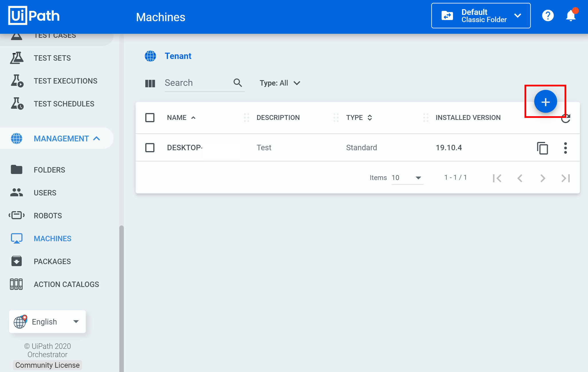Open the notifications bell
The image size is (588, 372).
(571, 15)
